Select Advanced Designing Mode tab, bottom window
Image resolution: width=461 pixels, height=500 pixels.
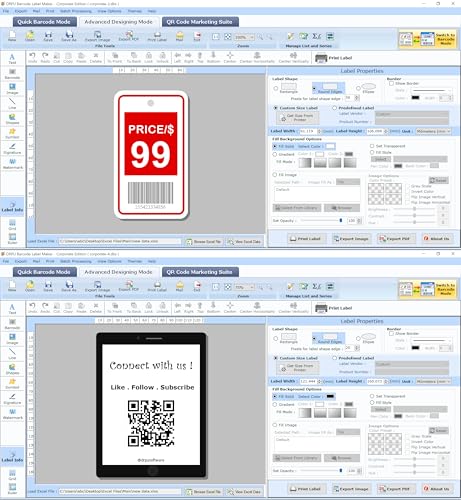click(x=118, y=272)
